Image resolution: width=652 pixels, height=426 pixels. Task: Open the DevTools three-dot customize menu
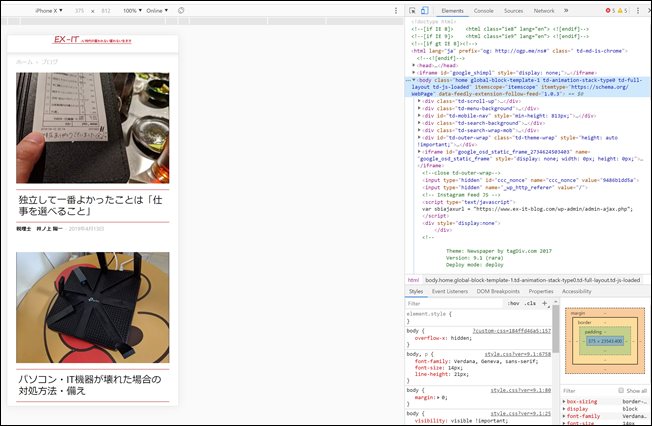(x=638, y=10)
